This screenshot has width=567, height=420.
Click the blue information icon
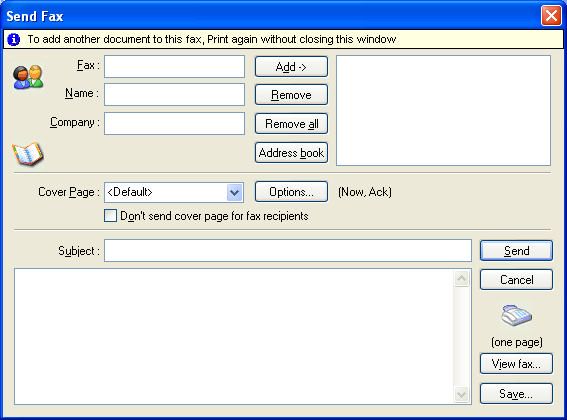click(x=14, y=39)
